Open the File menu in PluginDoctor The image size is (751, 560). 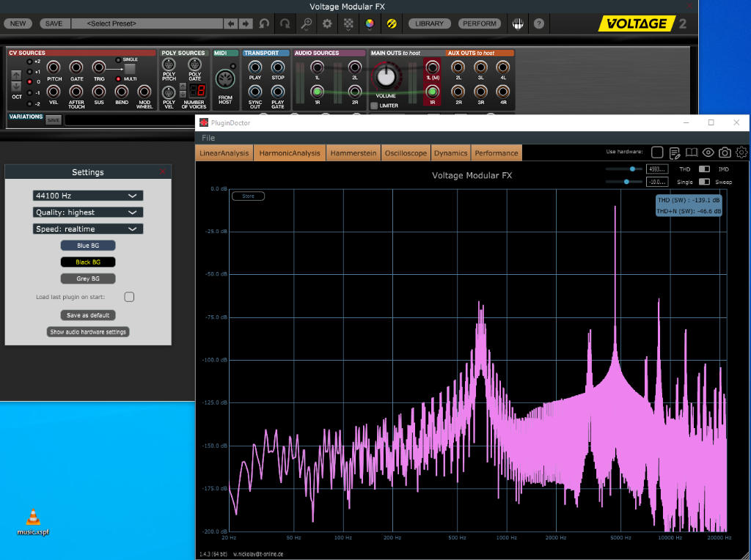(x=208, y=138)
